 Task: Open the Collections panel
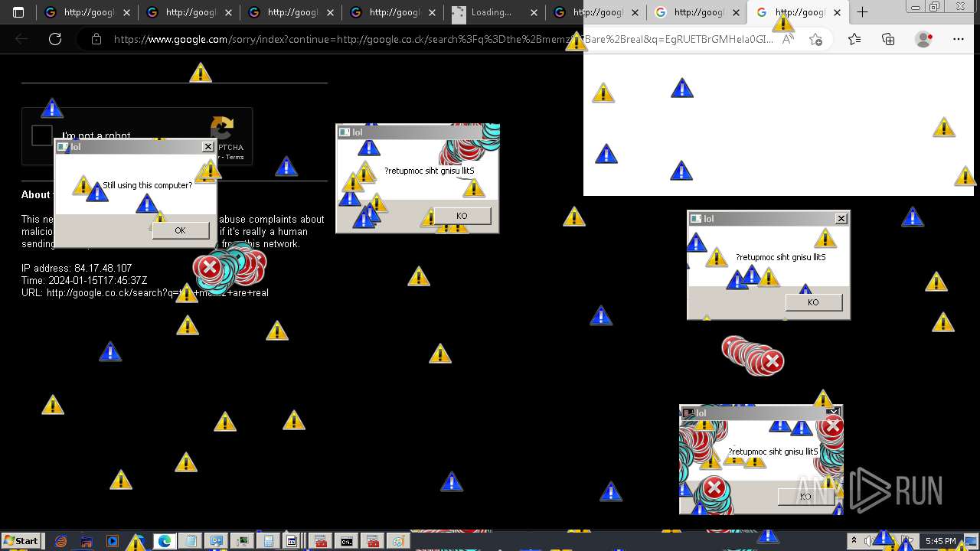888,39
